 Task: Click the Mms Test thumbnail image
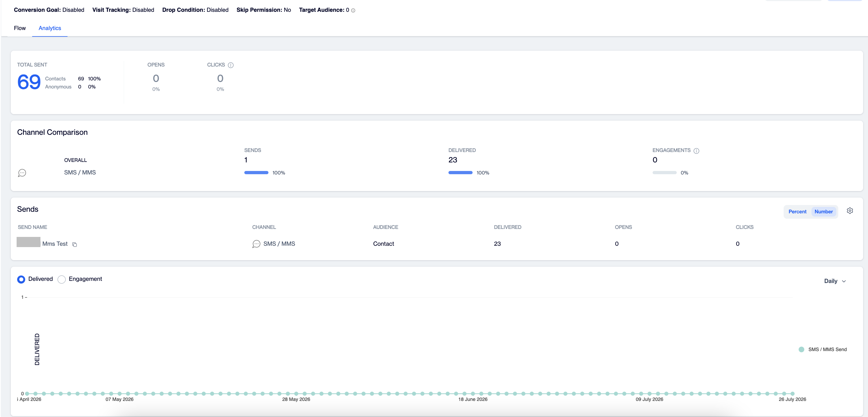tap(29, 242)
